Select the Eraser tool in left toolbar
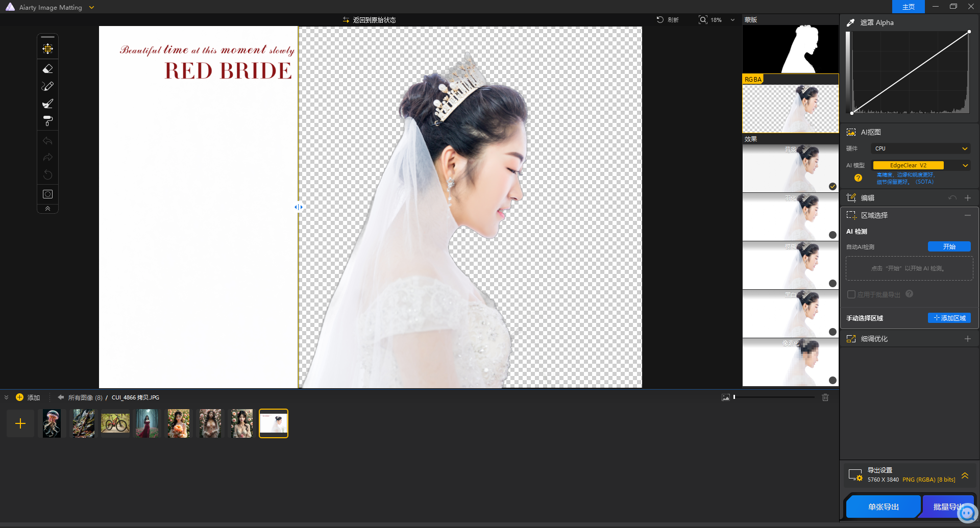Screen dimensions: 980x528 point(47,68)
